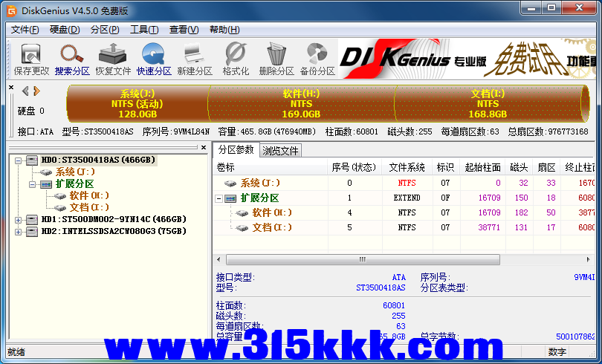Click red NTFS cell in 系统(J:) row
Screen dimensions: 602x364
pos(407,183)
